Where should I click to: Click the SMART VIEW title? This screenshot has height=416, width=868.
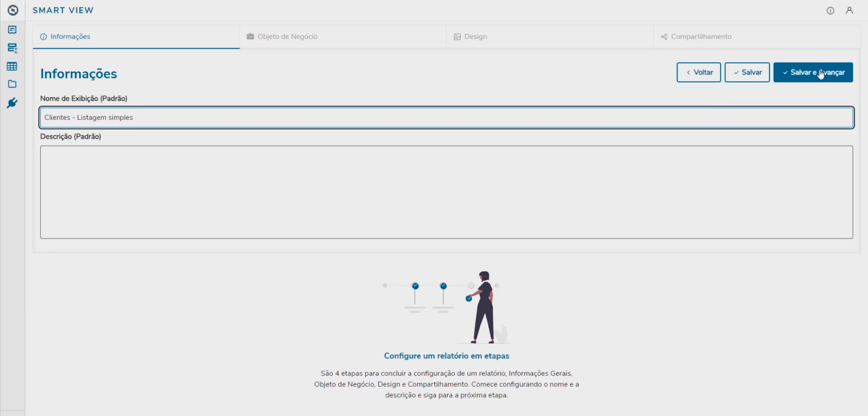[x=63, y=10]
